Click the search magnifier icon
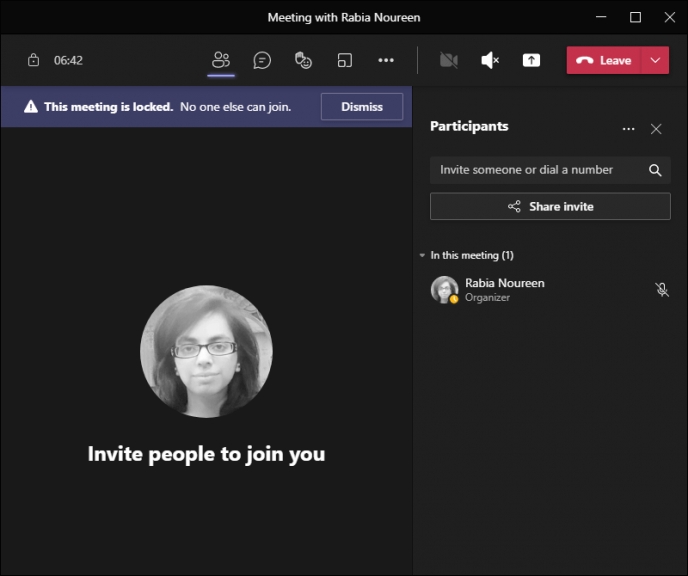This screenshot has width=688, height=576. (x=655, y=170)
